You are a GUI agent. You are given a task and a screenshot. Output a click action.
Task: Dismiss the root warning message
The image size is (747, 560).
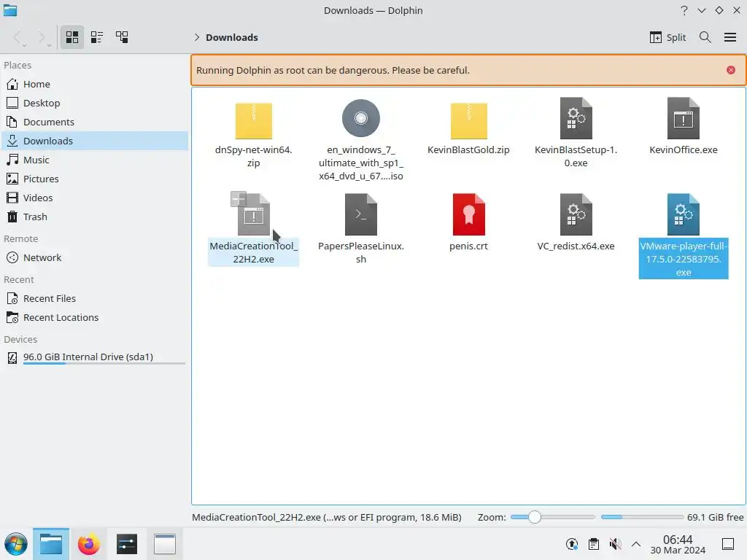730,70
